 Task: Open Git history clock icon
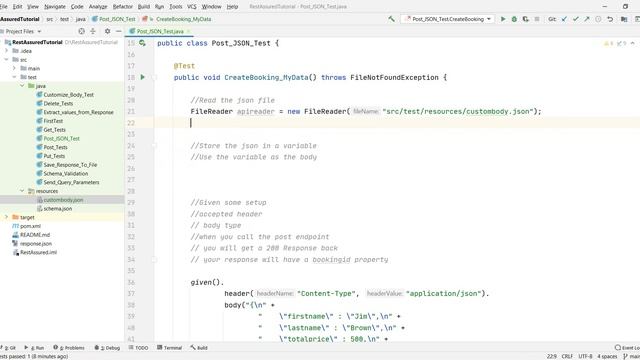pos(598,19)
